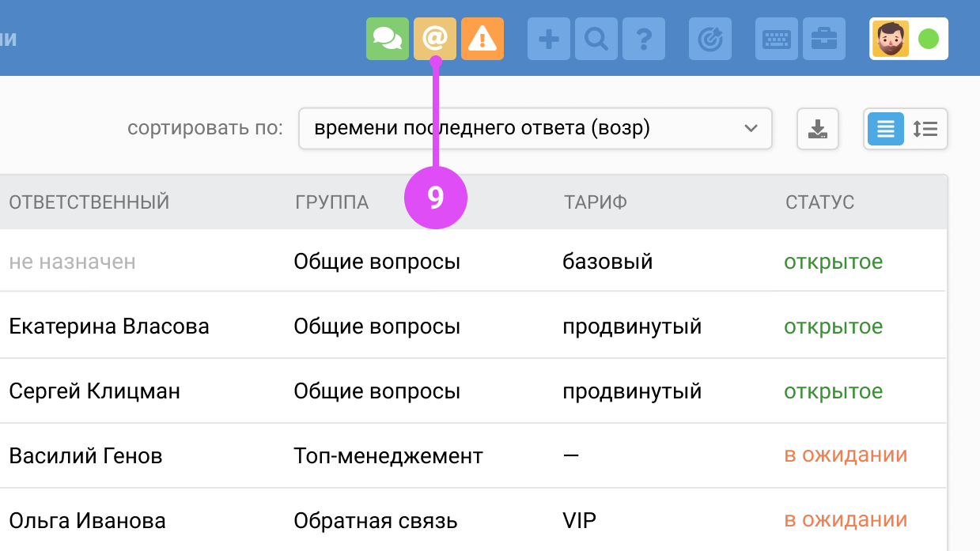Image resolution: width=980 pixels, height=551 pixels.
Task: Open the briefcase icon in header
Action: pyautogui.click(x=824, y=39)
